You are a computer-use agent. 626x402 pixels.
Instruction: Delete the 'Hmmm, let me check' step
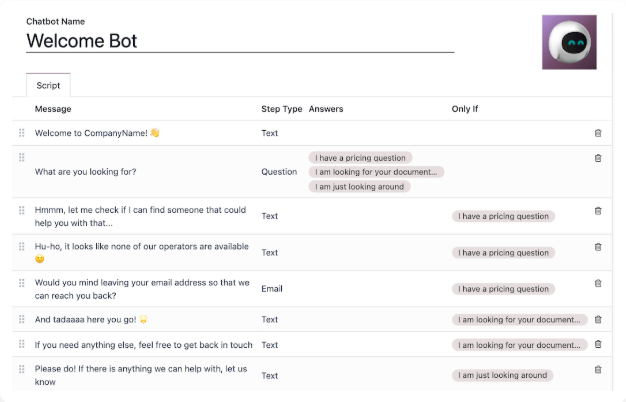click(598, 210)
